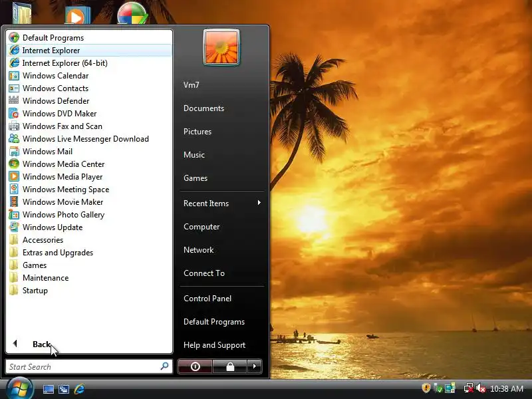Launch Internet Explorer from the programs list
Viewport: 532px width, 399px height.
[89, 51]
